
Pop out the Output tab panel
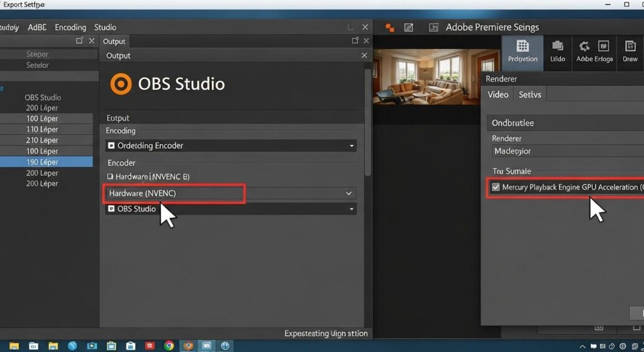point(355,41)
